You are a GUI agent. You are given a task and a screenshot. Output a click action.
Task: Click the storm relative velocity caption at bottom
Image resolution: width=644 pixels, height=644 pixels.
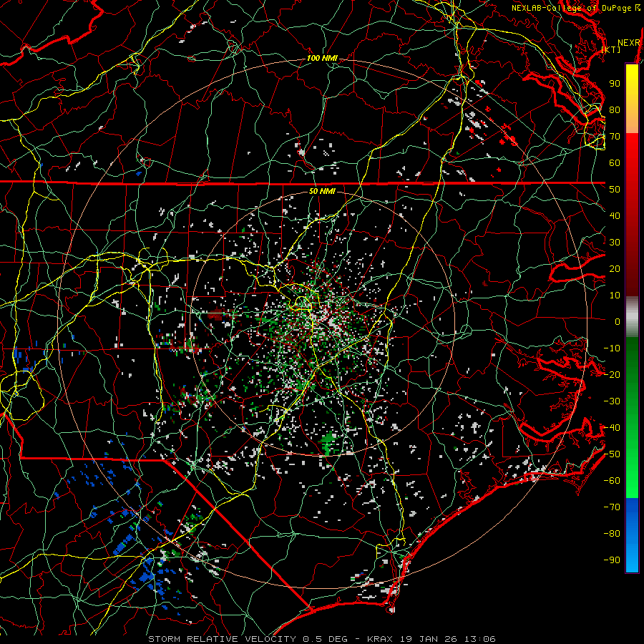coord(322,639)
